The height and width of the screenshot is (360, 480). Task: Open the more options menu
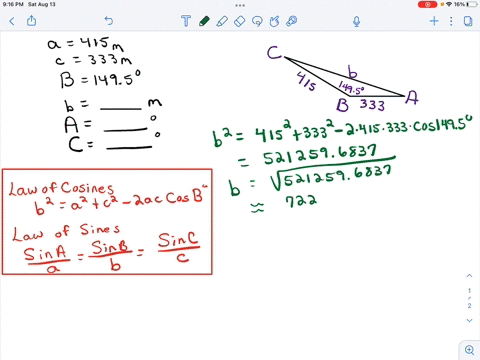coord(451,21)
